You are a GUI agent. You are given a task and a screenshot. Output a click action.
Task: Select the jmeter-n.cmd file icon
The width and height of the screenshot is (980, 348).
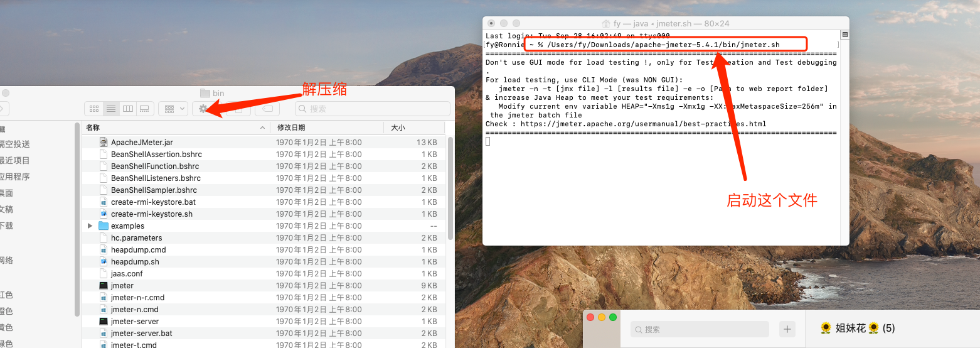(104, 310)
